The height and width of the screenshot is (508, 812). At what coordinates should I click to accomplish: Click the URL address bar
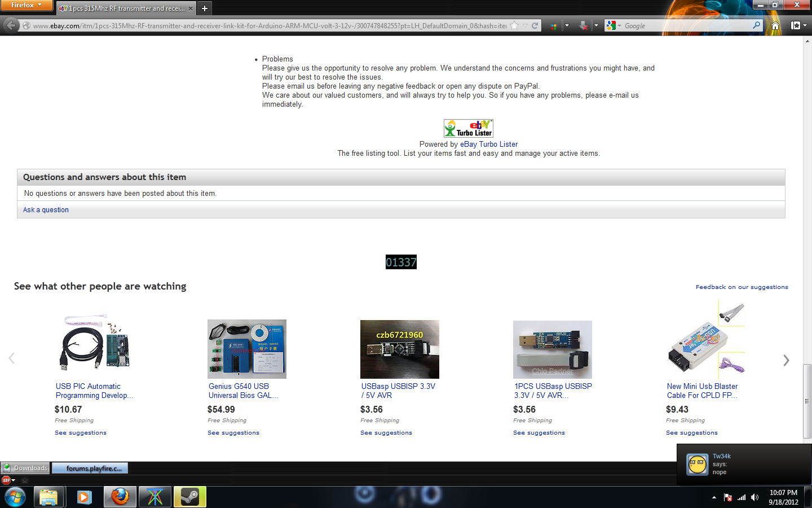click(270, 25)
